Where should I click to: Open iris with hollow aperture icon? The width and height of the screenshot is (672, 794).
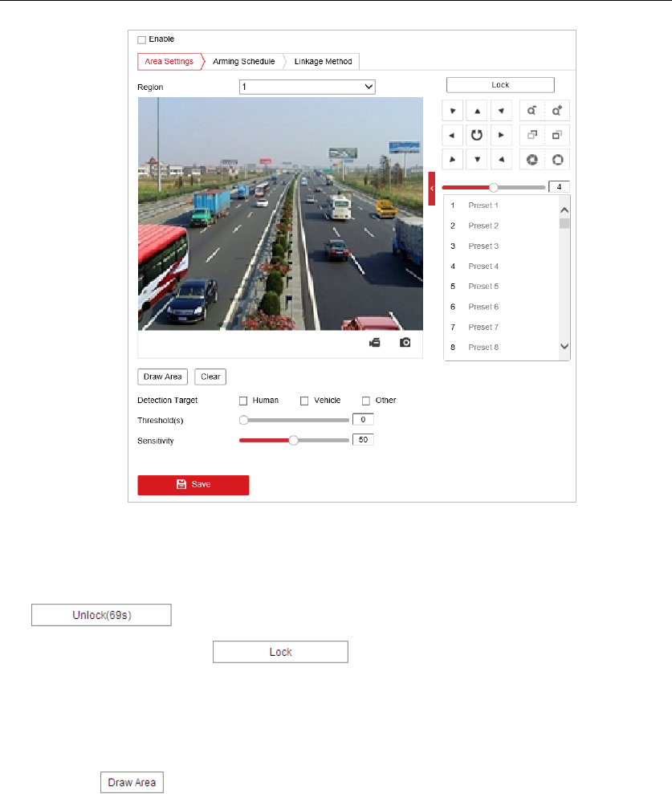coord(557,160)
